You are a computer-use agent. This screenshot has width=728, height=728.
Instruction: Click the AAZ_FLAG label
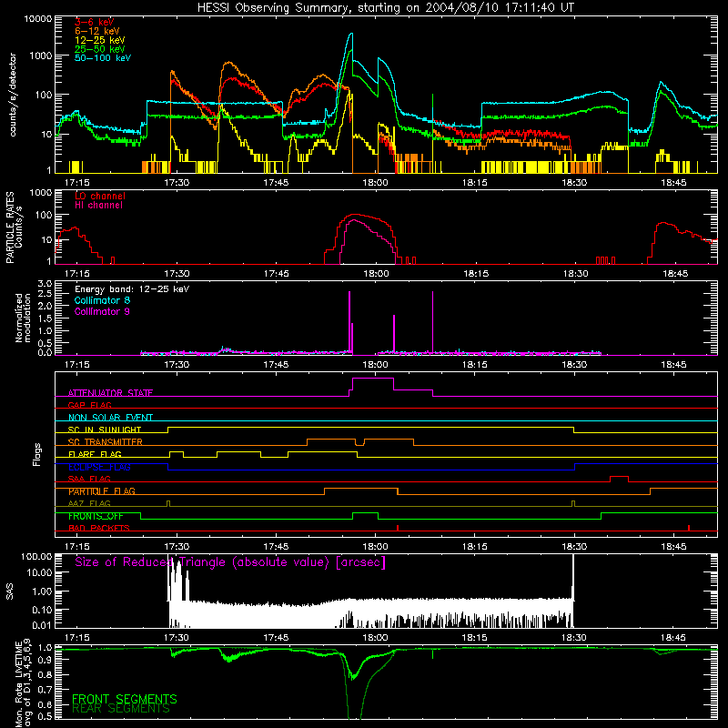(89, 503)
